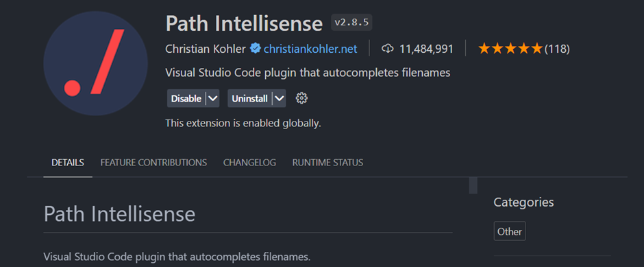
Task: Switch to the Changelog tab
Action: (249, 163)
